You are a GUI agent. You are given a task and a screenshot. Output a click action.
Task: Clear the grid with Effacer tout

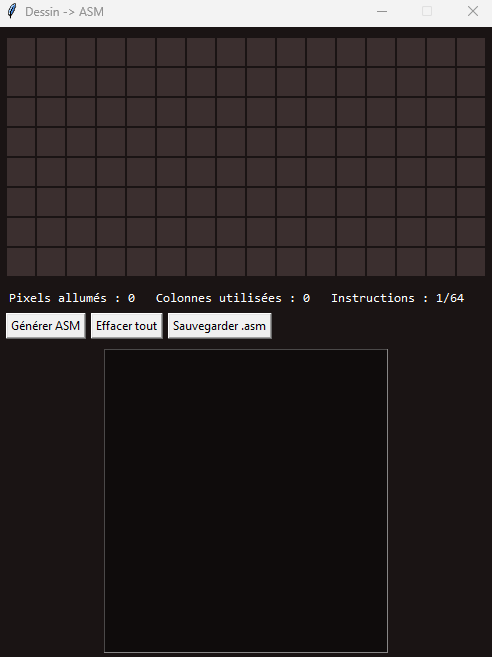coord(127,326)
